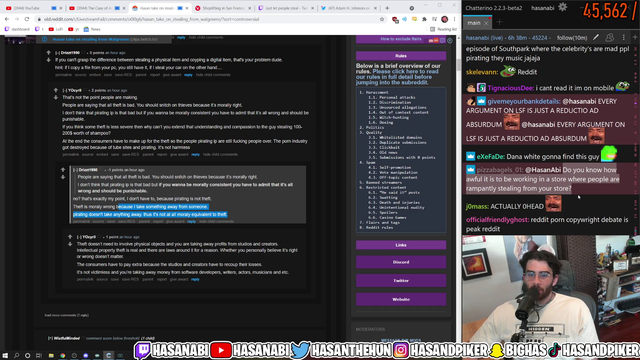Viewport: 640px width, 360px height.
Task: Open Website sidebar button
Action: [x=401, y=300]
